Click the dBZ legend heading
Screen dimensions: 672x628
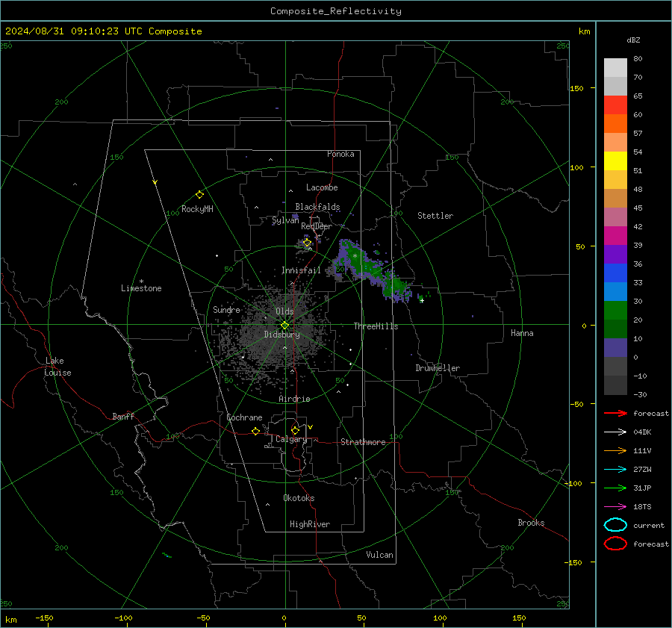(x=633, y=40)
